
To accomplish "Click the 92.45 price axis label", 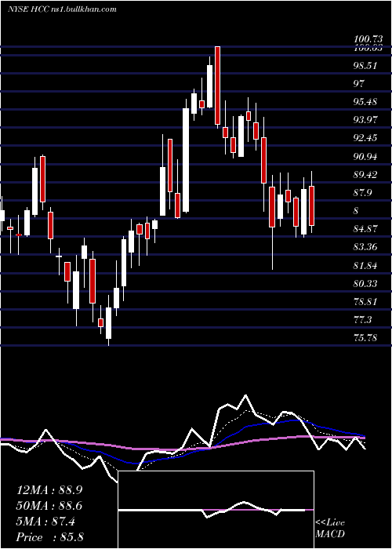I will (365, 138).
